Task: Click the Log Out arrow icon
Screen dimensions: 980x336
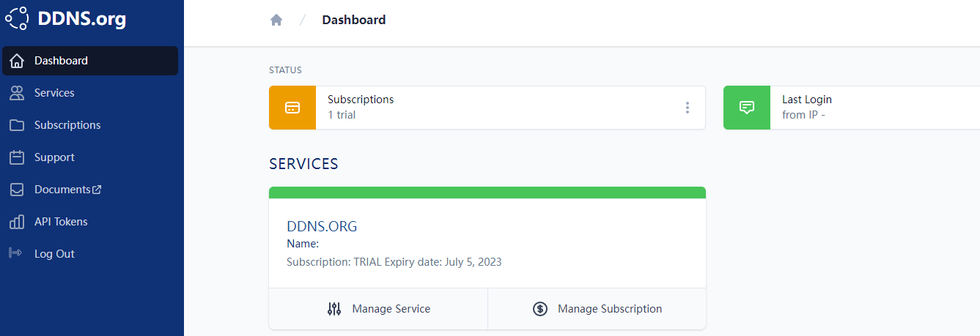Action: point(15,254)
